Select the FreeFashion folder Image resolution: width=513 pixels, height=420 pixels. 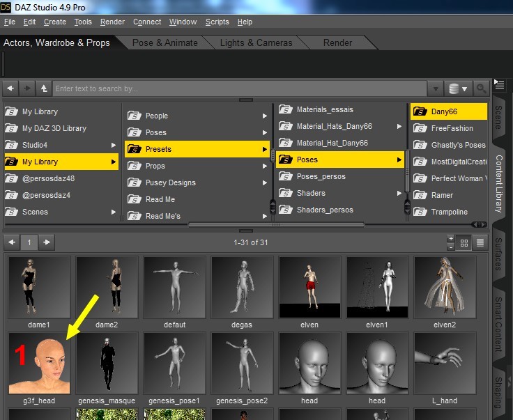tap(449, 128)
